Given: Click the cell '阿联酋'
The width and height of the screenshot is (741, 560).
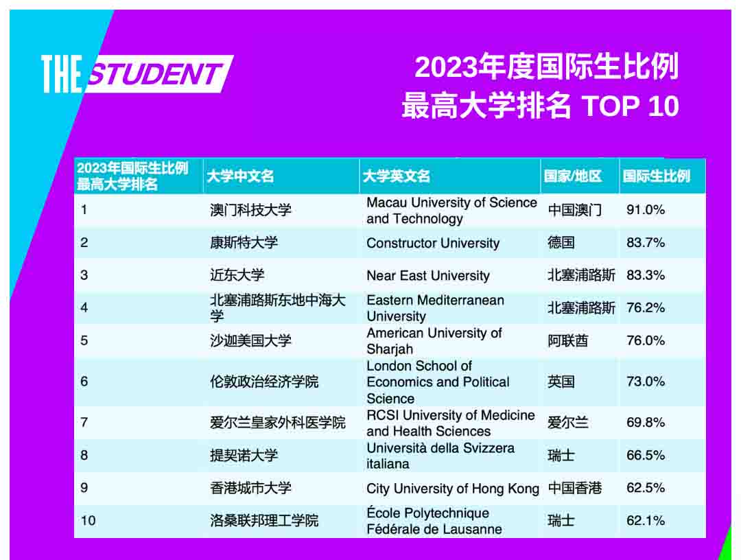Looking at the screenshot, I should pos(567,340).
